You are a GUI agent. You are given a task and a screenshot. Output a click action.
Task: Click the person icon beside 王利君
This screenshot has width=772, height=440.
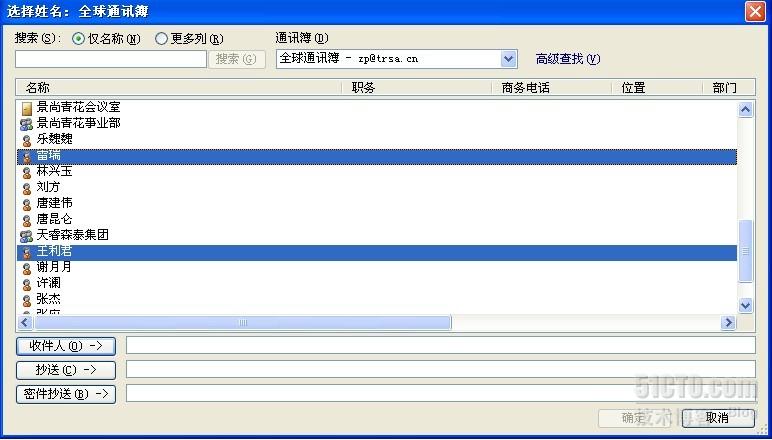click(x=27, y=252)
